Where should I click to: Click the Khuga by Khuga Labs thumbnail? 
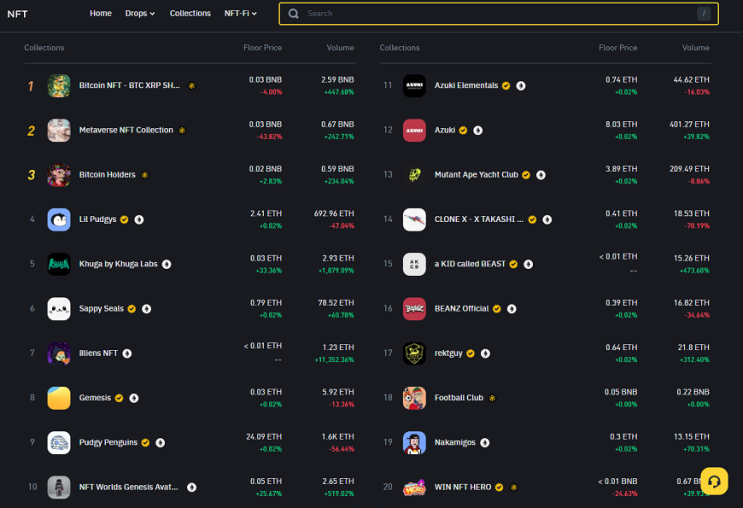[59, 264]
